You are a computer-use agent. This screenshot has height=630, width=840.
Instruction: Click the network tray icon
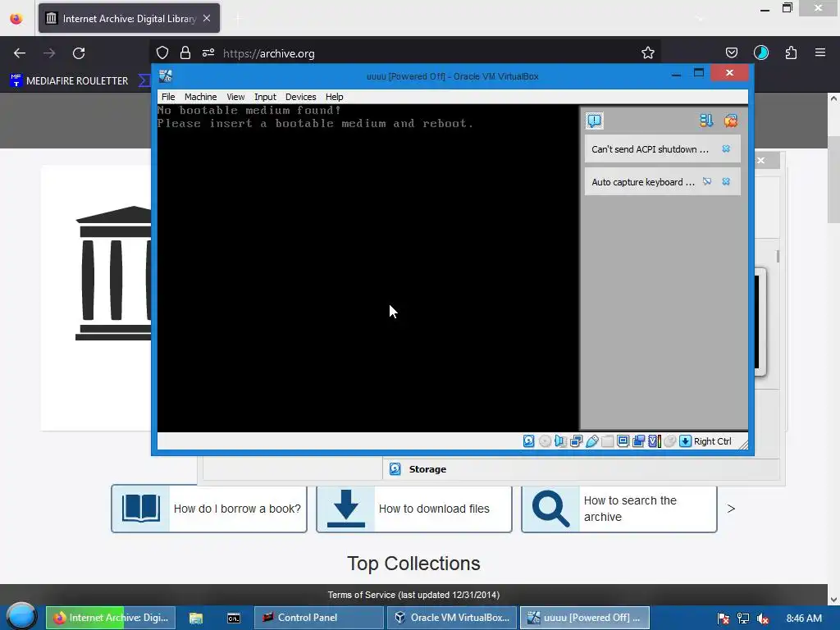tap(743, 619)
